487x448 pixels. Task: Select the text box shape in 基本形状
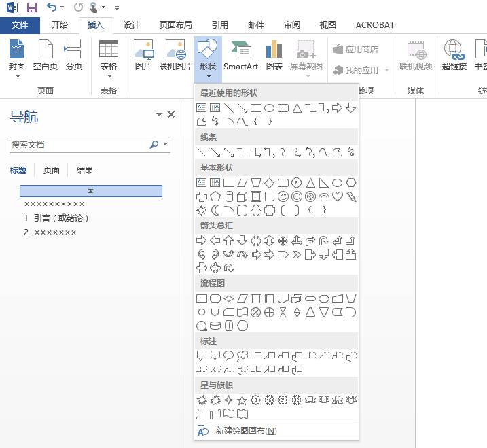click(201, 183)
